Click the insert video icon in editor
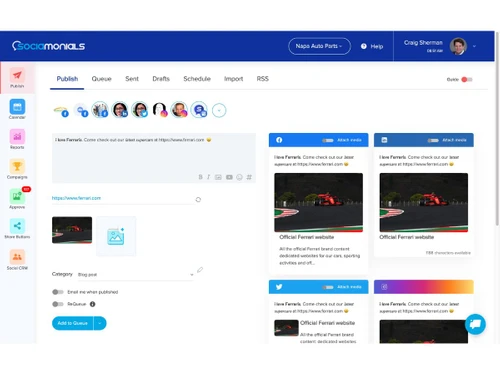This screenshot has width=500, height=375. pyautogui.click(x=229, y=177)
